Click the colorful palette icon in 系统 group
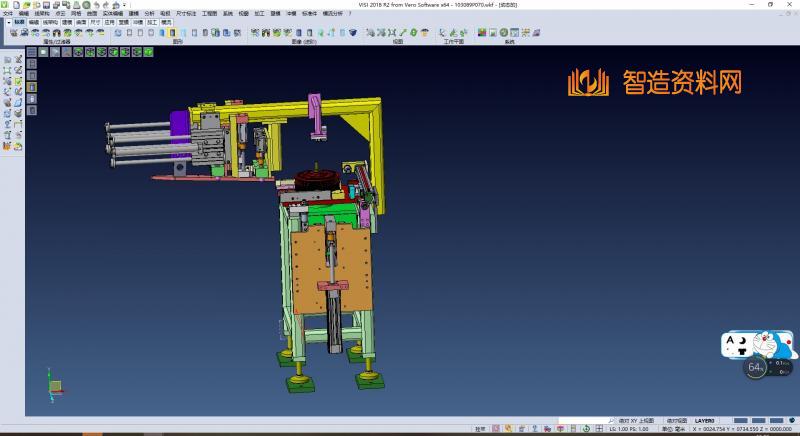This screenshot has height=436, width=800. (x=482, y=33)
